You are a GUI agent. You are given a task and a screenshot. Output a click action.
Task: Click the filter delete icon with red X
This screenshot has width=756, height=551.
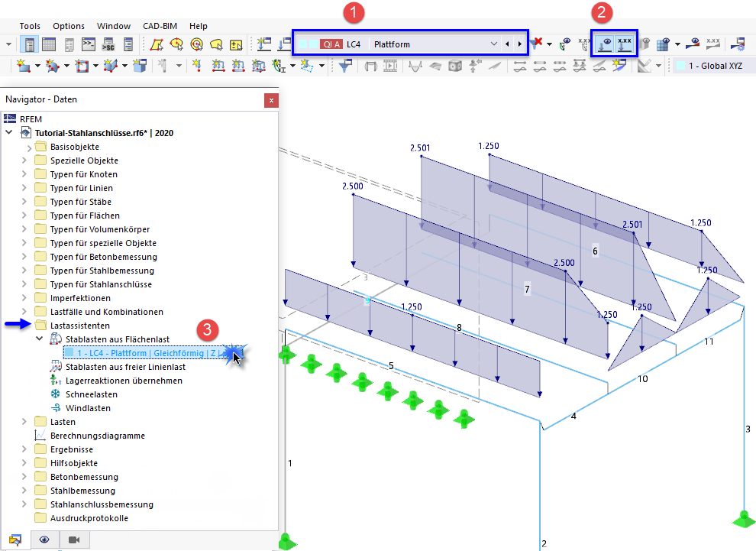[x=537, y=44]
